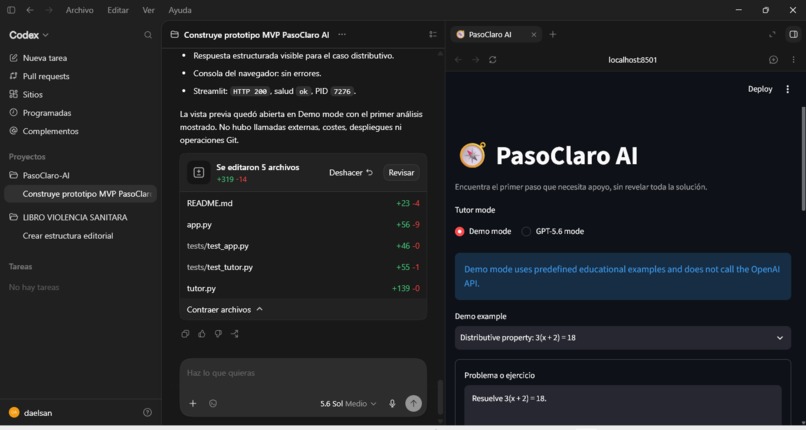806x430 pixels.
Task: Click the preview browser back arrow
Action: (458, 60)
